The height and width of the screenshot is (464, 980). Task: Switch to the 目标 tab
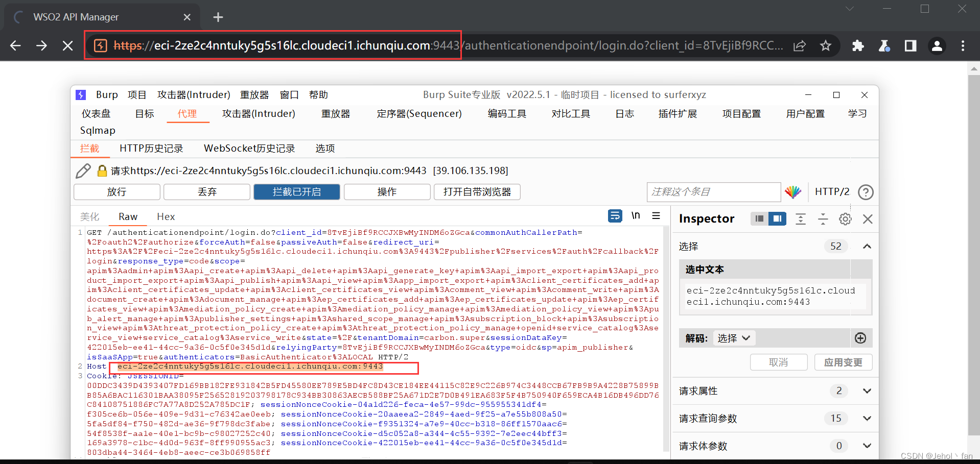coord(145,114)
